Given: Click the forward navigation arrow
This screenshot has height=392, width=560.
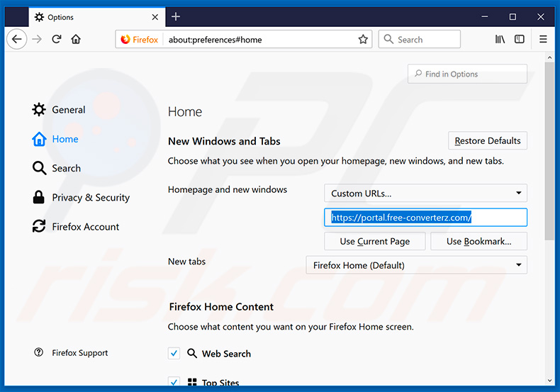Looking at the screenshot, I should (37, 39).
